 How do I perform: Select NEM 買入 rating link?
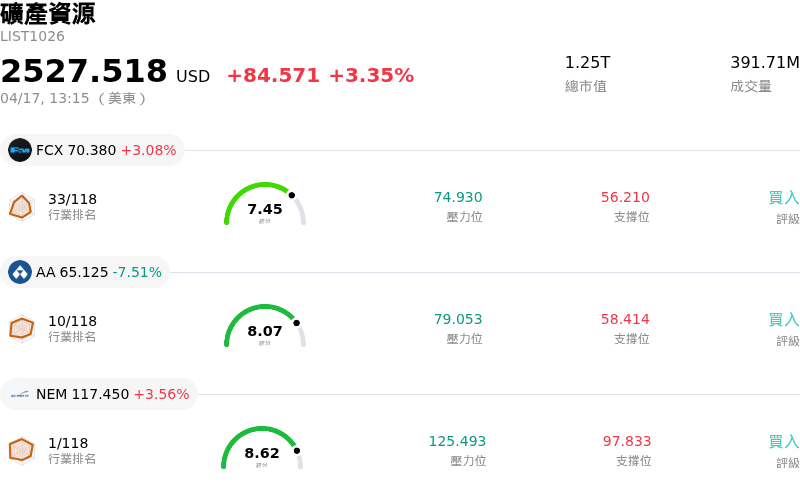[x=783, y=442]
